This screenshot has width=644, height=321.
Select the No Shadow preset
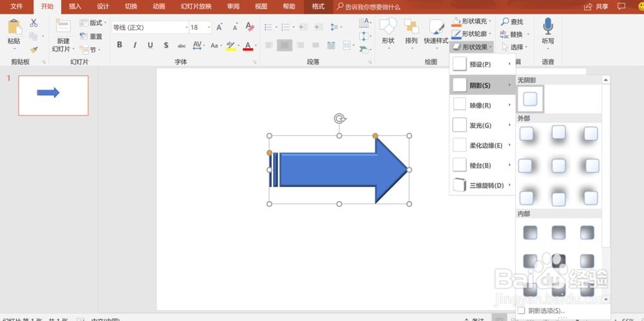click(530, 99)
